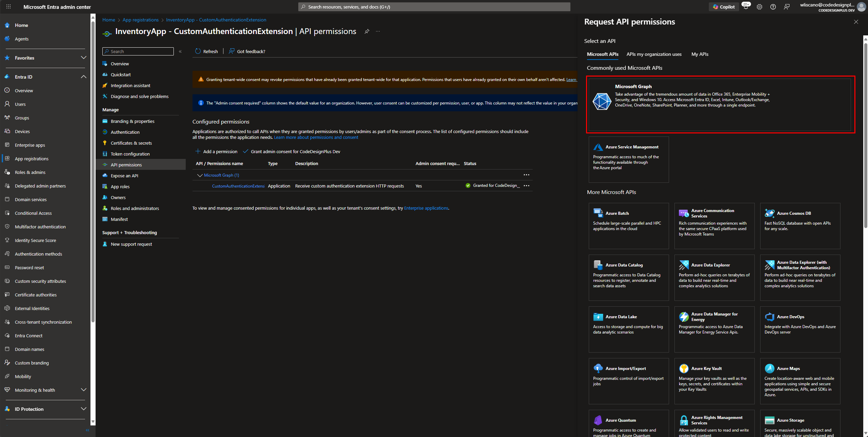868x437 pixels.
Task: Select the Azure Key Vault card
Action: click(x=714, y=381)
